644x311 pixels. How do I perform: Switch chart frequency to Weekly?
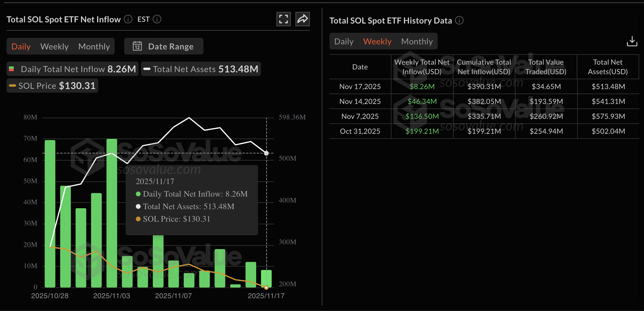coord(54,46)
